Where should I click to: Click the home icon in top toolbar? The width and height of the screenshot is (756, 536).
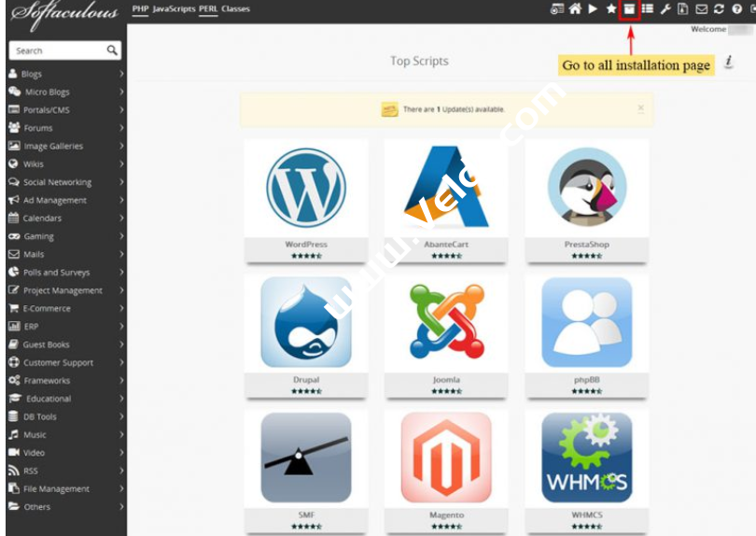click(575, 9)
